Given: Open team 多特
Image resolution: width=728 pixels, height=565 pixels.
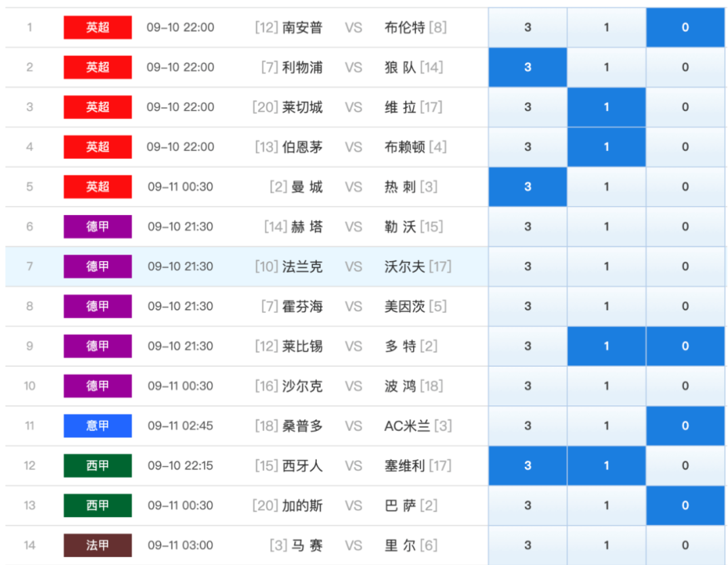Looking at the screenshot, I should tap(400, 347).
